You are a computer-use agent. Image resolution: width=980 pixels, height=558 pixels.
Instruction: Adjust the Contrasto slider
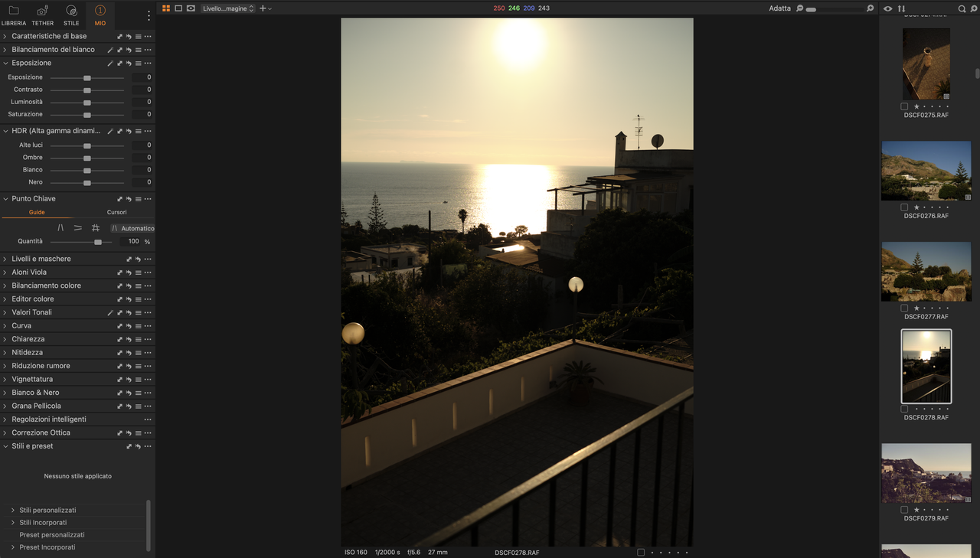[87, 90]
